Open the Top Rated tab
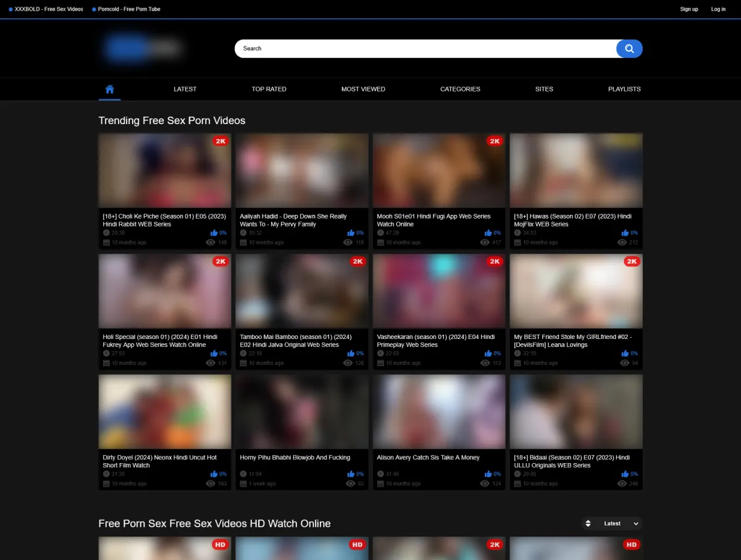Screen dimensions: 741x560 [x=269, y=89]
